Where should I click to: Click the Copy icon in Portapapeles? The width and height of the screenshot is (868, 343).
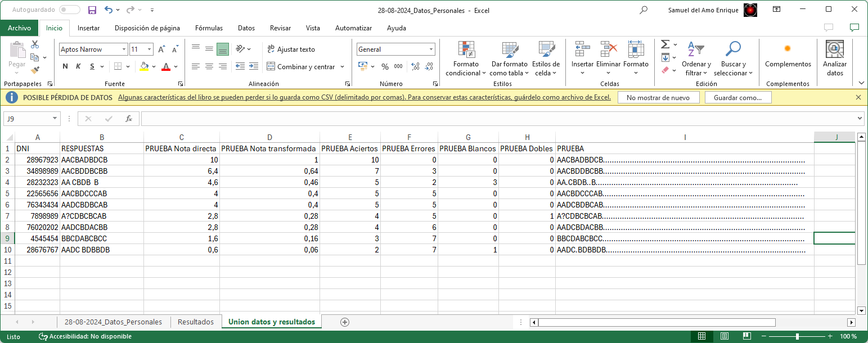(35, 57)
